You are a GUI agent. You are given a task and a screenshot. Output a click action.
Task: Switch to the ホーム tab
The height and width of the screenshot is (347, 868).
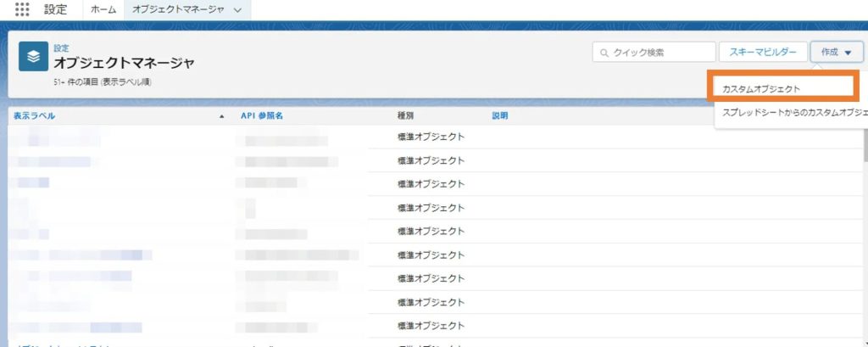[x=103, y=10]
